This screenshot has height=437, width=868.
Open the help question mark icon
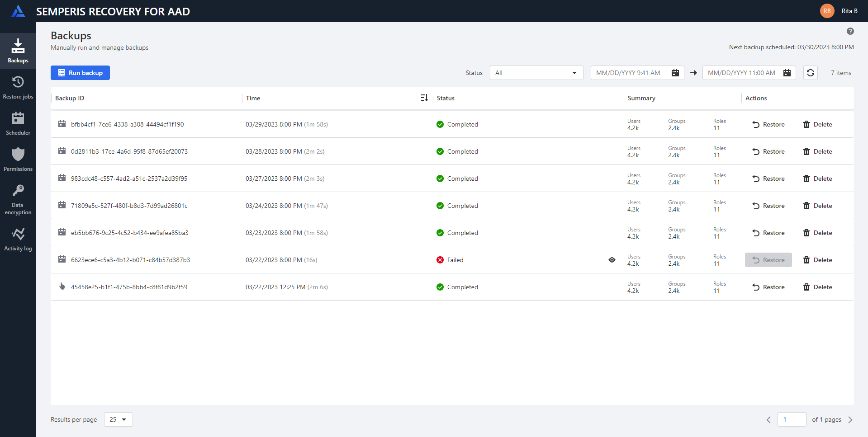[x=850, y=31]
